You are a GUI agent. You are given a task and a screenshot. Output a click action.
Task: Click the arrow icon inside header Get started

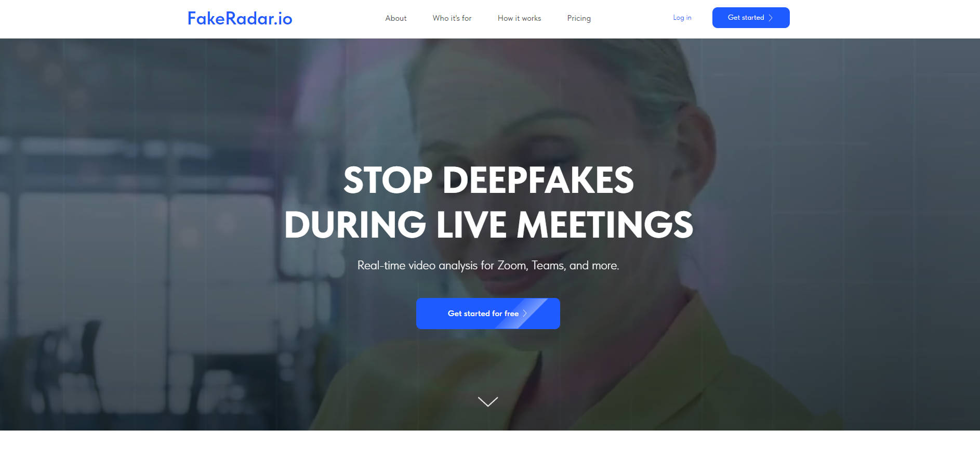(771, 18)
